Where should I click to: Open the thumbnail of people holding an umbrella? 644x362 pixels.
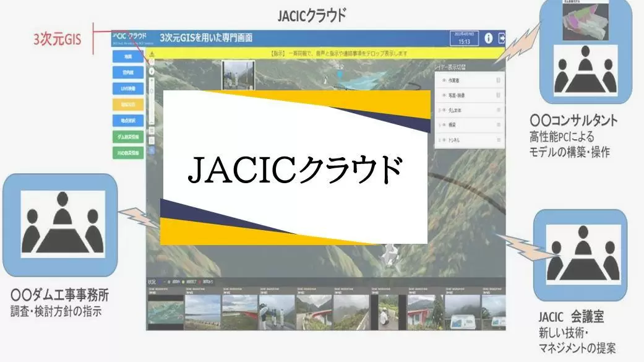(x=277, y=312)
